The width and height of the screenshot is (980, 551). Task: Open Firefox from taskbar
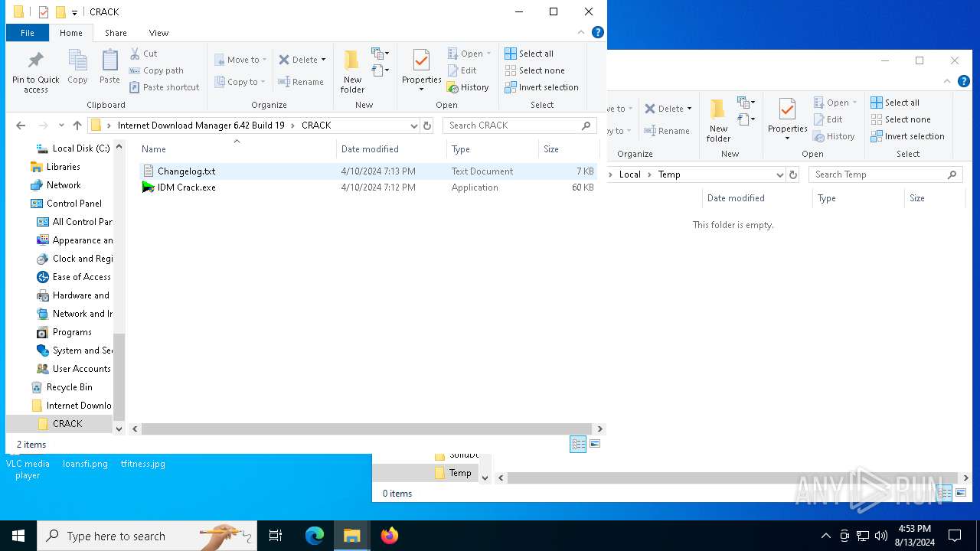point(390,536)
